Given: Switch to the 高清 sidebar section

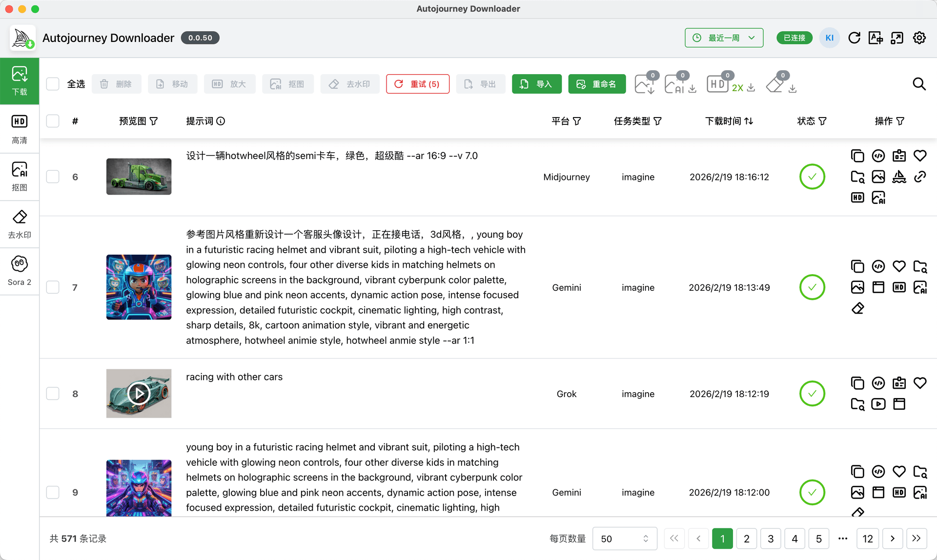Looking at the screenshot, I should (20, 129).
